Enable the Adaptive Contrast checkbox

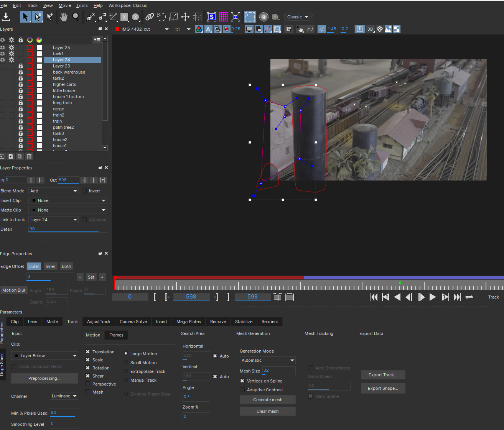pos(242,390)
